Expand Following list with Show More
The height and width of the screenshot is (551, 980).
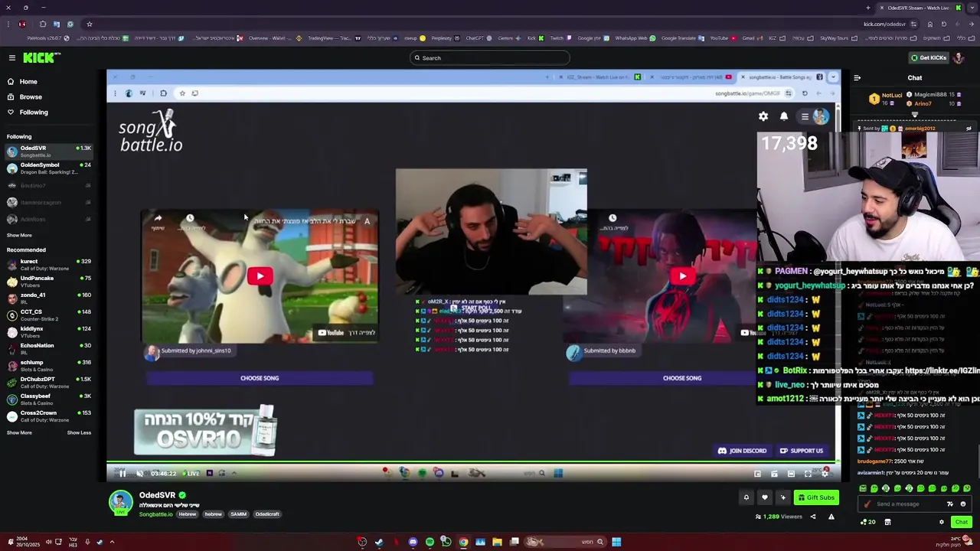19,236
